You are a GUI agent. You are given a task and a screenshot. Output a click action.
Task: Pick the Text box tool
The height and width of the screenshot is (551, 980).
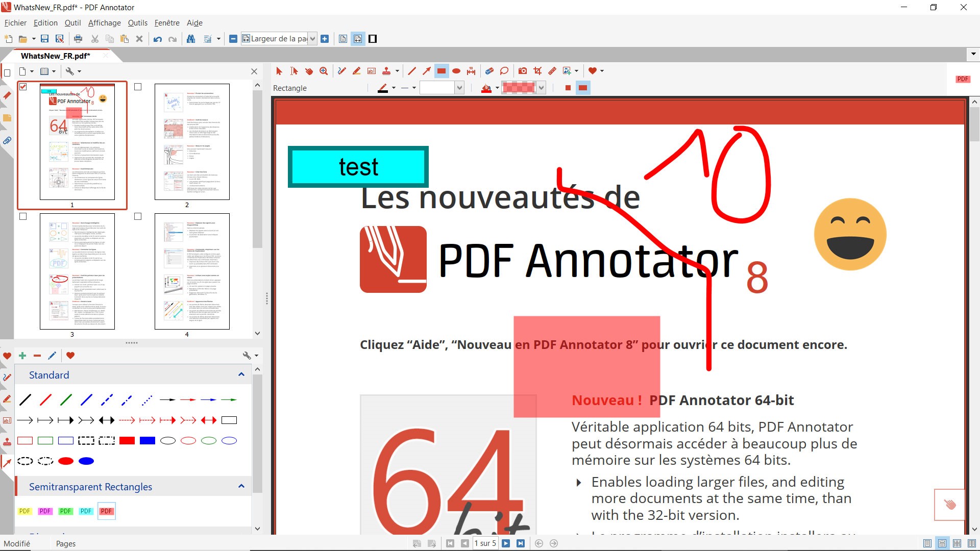point(372,71)
